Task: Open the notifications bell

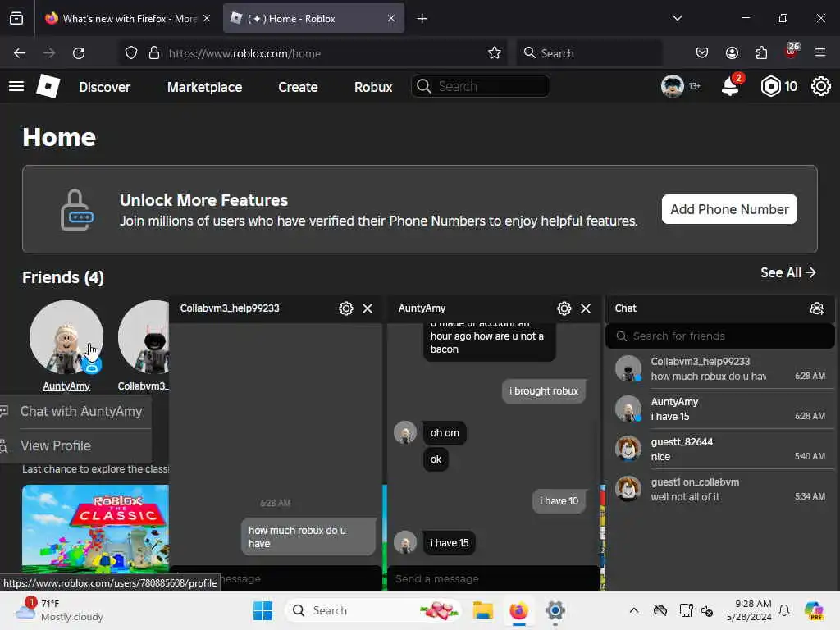Action: [x=730, y=85]
